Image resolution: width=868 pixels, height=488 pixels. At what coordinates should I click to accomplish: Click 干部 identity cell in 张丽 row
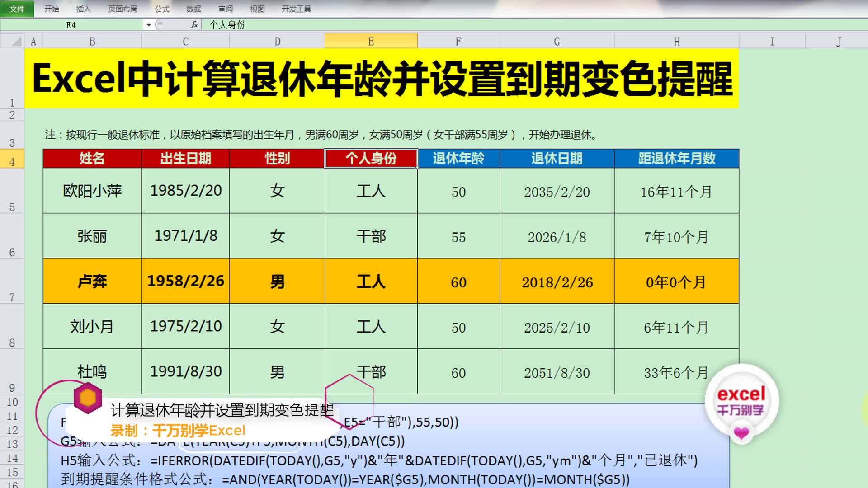[371, 236]
